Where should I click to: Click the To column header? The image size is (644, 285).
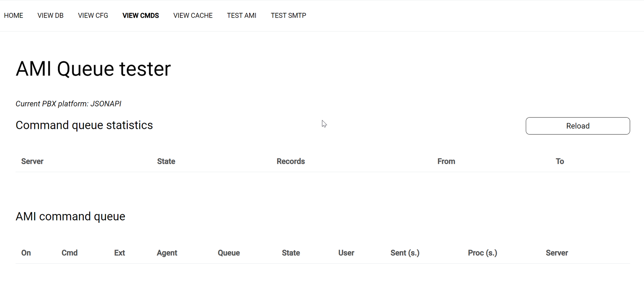[560, 161]
